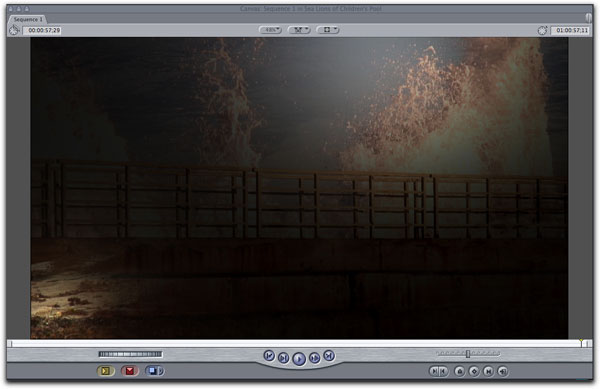Open the view overlays pop-up menu
600x389 pixels.
328,30
